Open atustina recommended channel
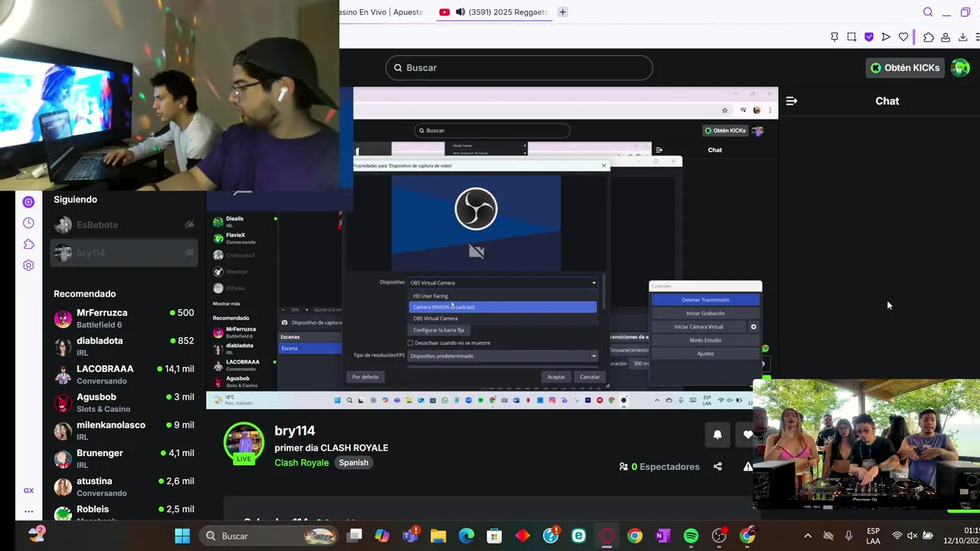 (x=124, y=487)
